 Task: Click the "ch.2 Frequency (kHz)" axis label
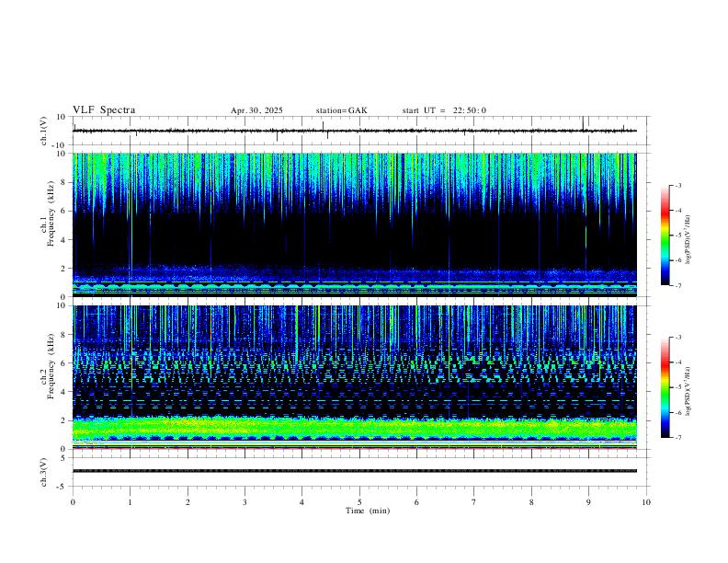coord(48,366)
